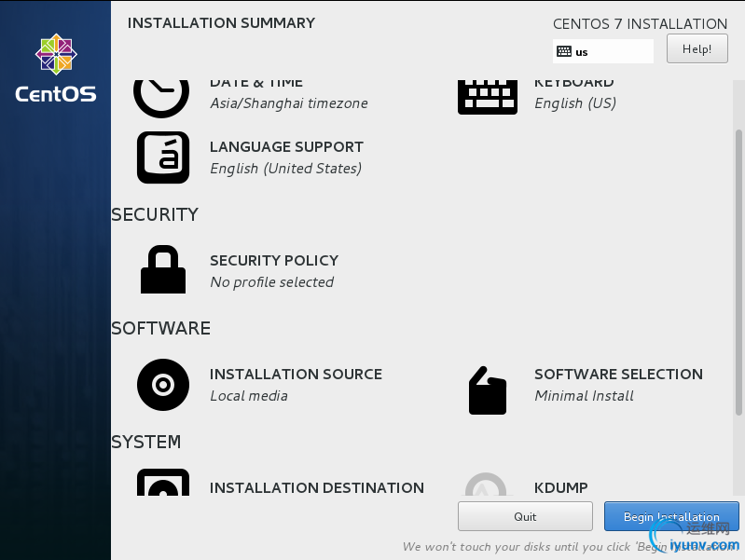Open Language Support icon

[163, 157]
